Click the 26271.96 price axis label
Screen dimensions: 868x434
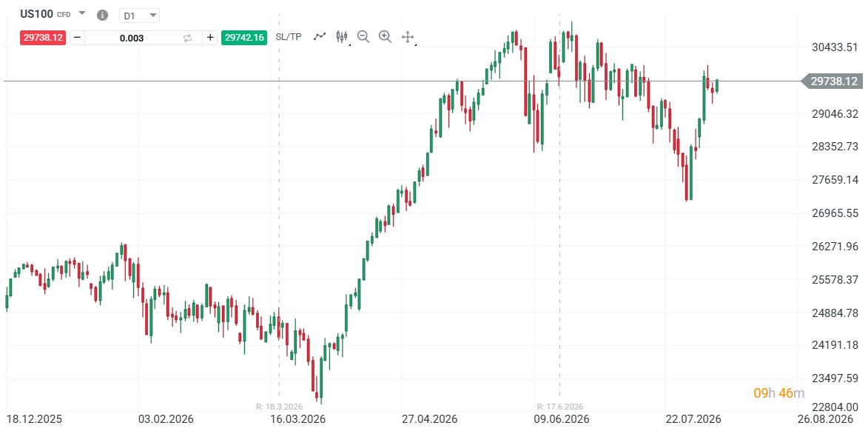835,246
